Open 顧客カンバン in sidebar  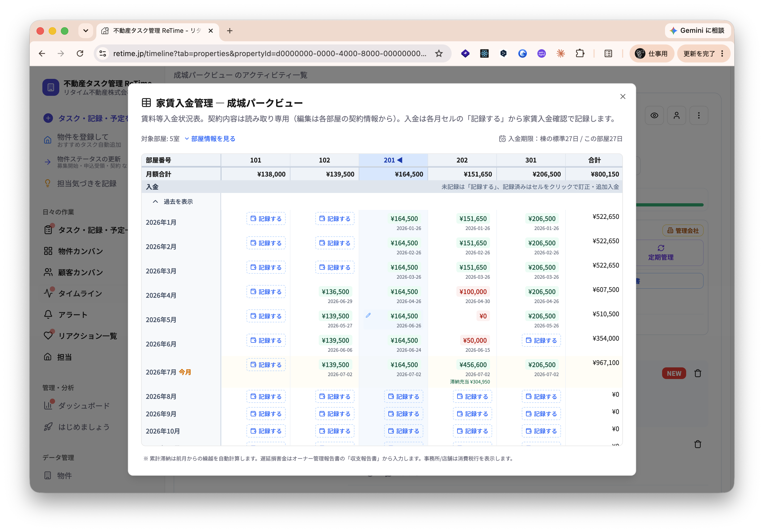[x=80, y=273]
